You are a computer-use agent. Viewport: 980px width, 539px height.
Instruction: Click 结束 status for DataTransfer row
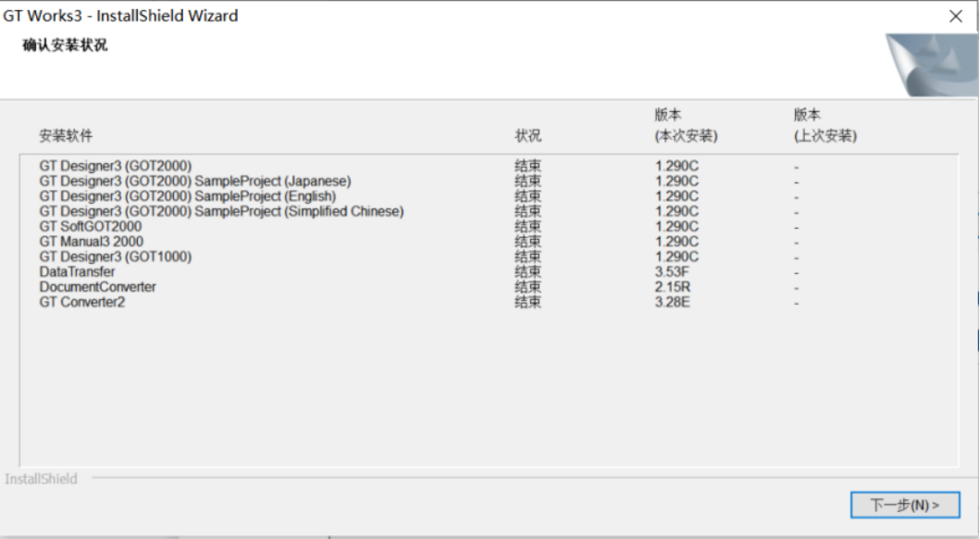[x=528, y=272]
